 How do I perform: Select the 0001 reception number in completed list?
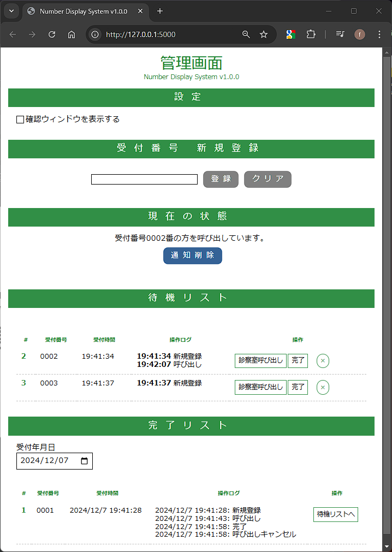45,511
